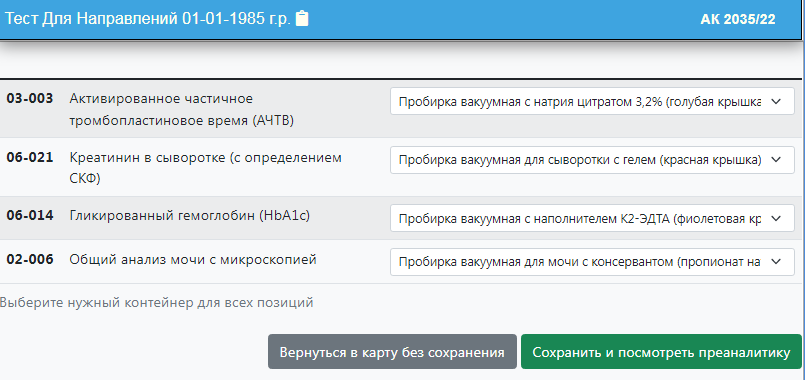The image size is (805, 380).
Task: Click the chevron arrow in the natrium citrate dropdown
Action: 776,102
